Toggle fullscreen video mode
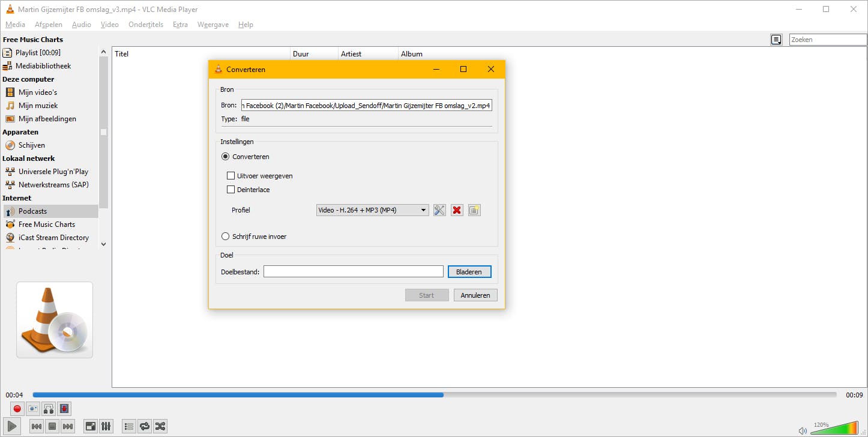The image size is (868, 437). [91, 426]
